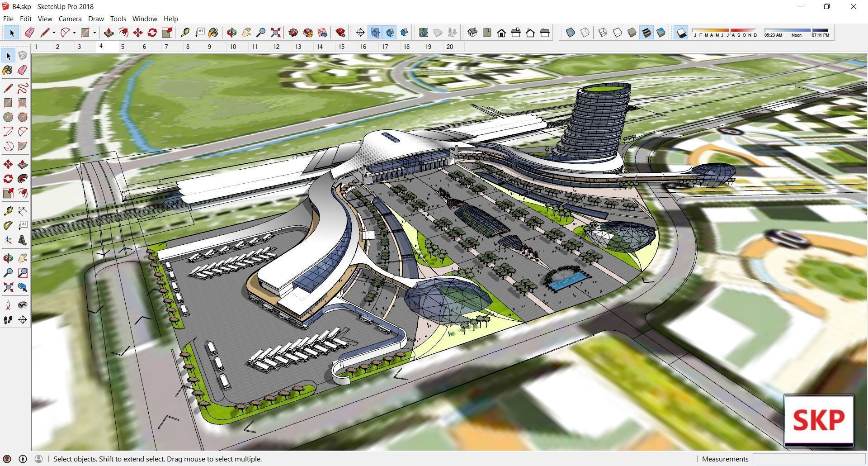The height and width of the screenshot is (466, 868).
Task: Click the geo-location status bar icon
Action: [7, 459]
